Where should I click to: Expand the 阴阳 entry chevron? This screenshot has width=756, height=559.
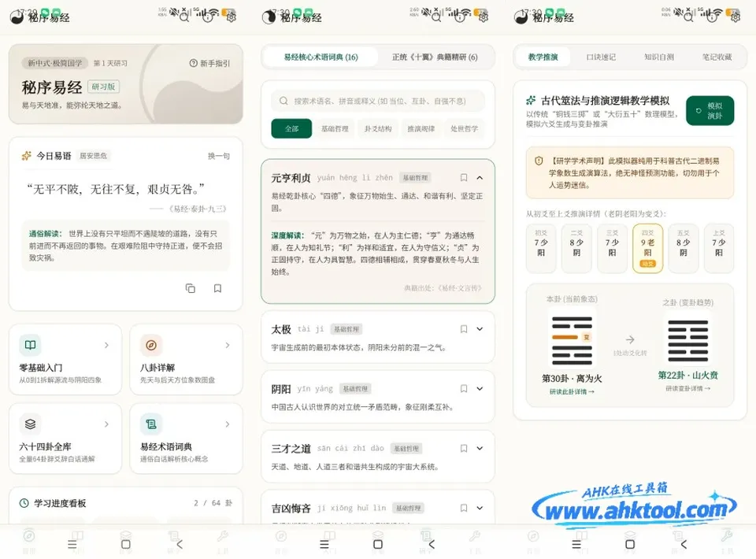pyautogui.click(x=480, y=389)
